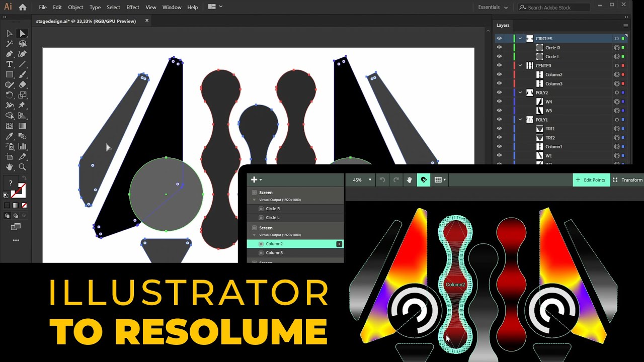Click the undo arrow in Resolume toolbar
Image resolution: width=644 pixels, height=362 pixels.
pyautogui.click(x=382, y=180)
